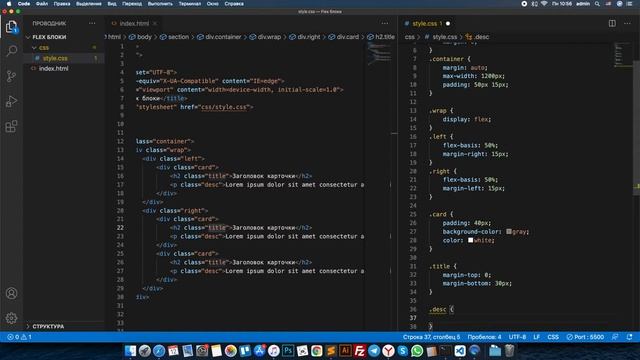
Task: Collapse the FLEX БЛОКИ folder section
Action: [x=49, y=37]
